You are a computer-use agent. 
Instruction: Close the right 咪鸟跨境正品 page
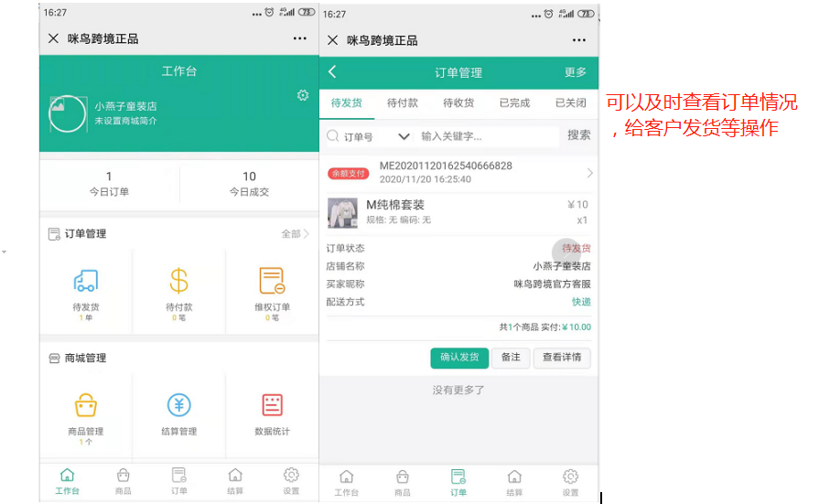click(x=333, y=40)
